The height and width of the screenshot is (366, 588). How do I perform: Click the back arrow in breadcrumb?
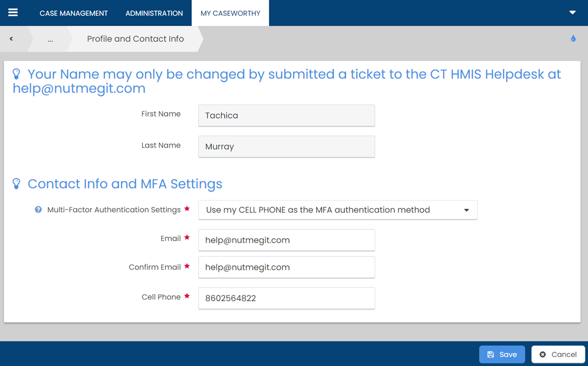pyautogui.click(x=11, y=39)
